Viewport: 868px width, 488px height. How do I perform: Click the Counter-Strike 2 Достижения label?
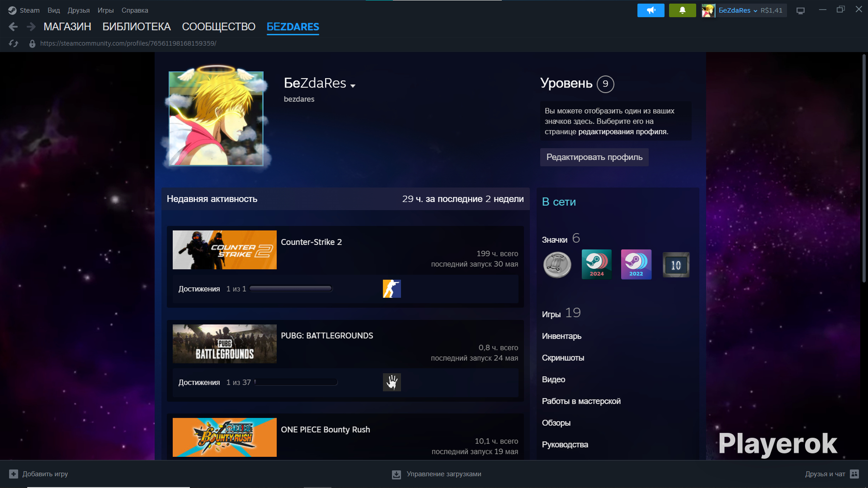pos(199,289)
